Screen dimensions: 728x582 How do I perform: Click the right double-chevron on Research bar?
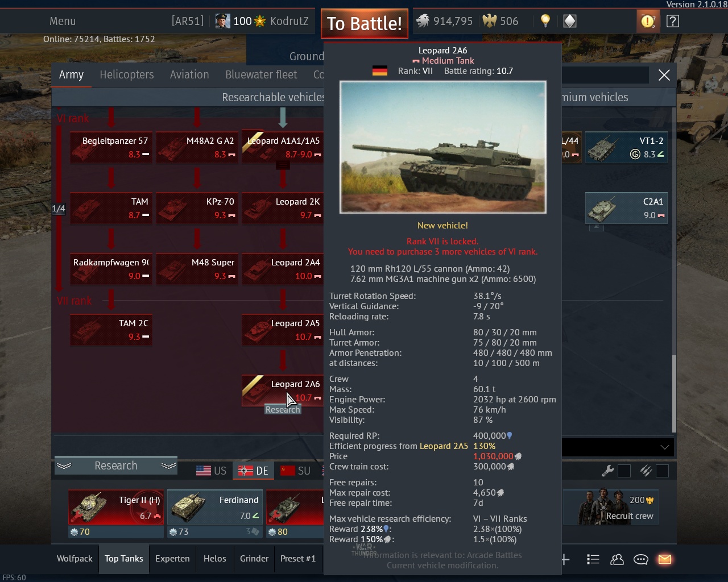pos(168,465)
